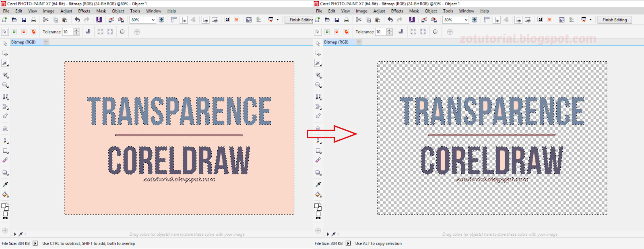Expand application launcher arrow in left window

tap(277, 20)
